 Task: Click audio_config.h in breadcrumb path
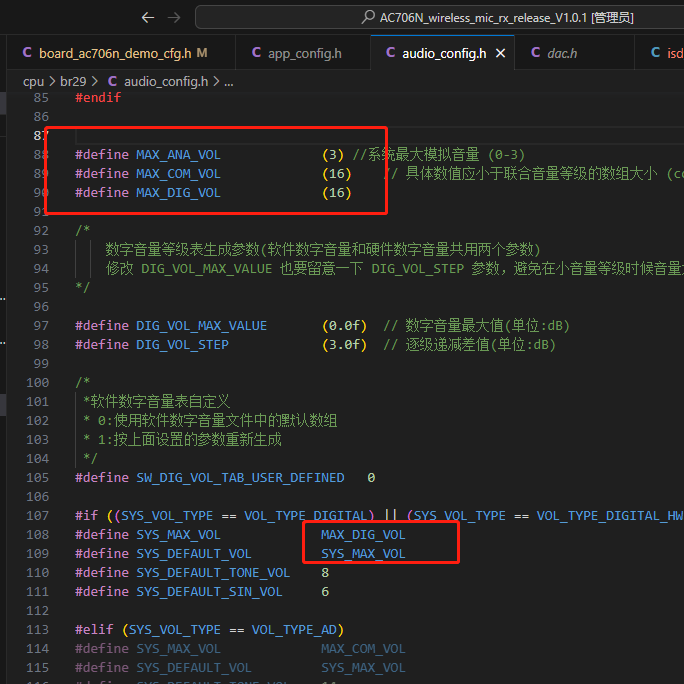pos(166,82)
